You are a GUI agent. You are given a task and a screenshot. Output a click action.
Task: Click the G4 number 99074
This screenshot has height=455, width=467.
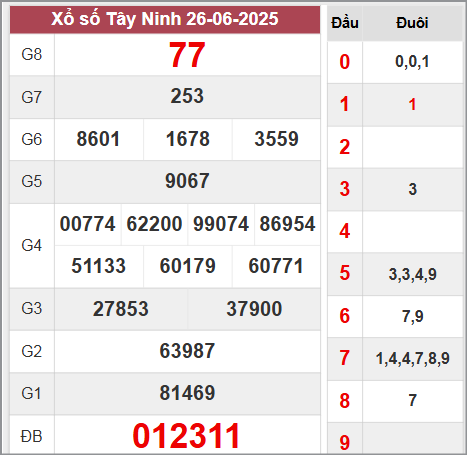point(221,224)
